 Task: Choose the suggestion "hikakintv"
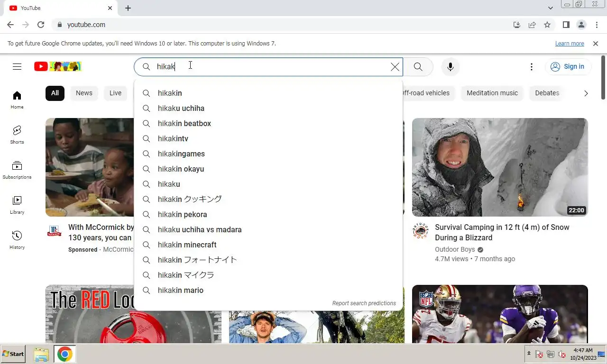[268, 138]
